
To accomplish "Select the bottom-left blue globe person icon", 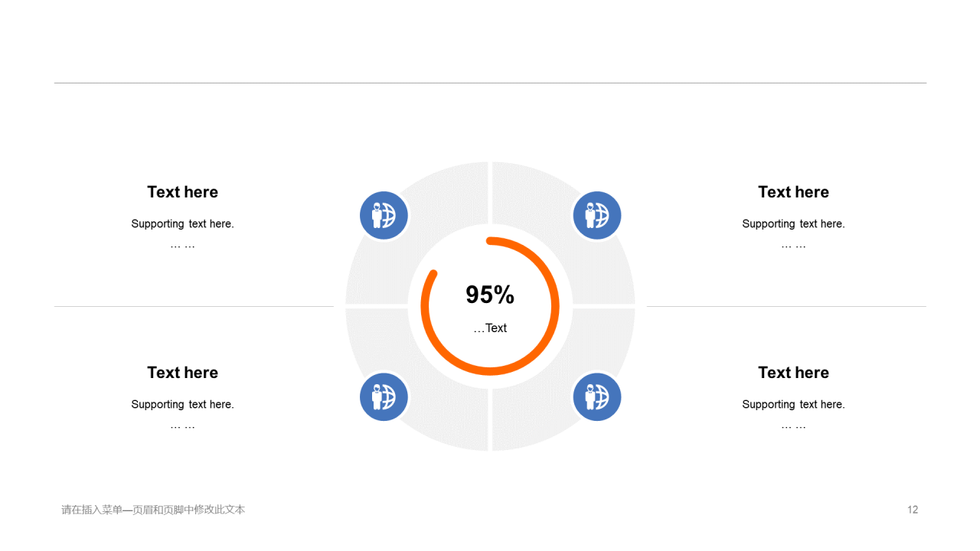I will (384, 396).
